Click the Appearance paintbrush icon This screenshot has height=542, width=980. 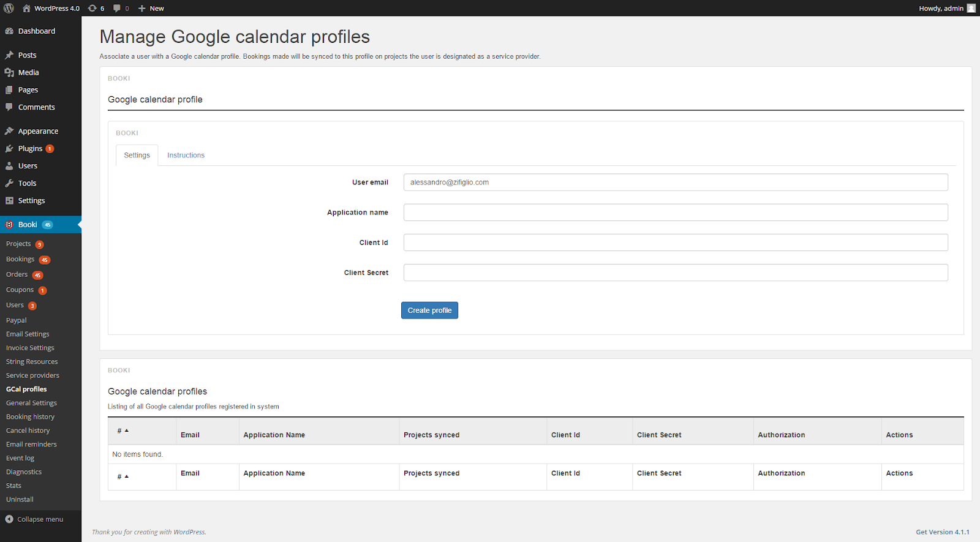(9, 131)
